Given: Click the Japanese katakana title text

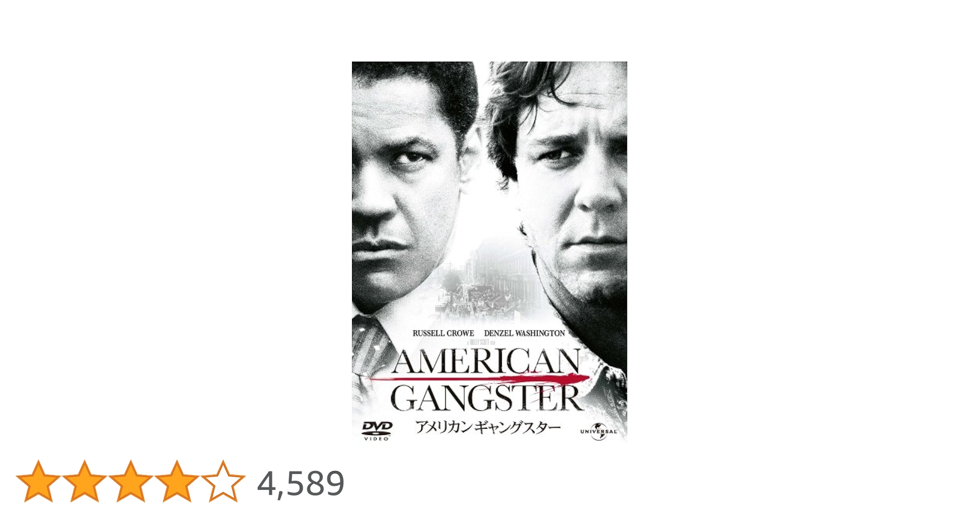Looking at the screenshot, I should point(488,427).
